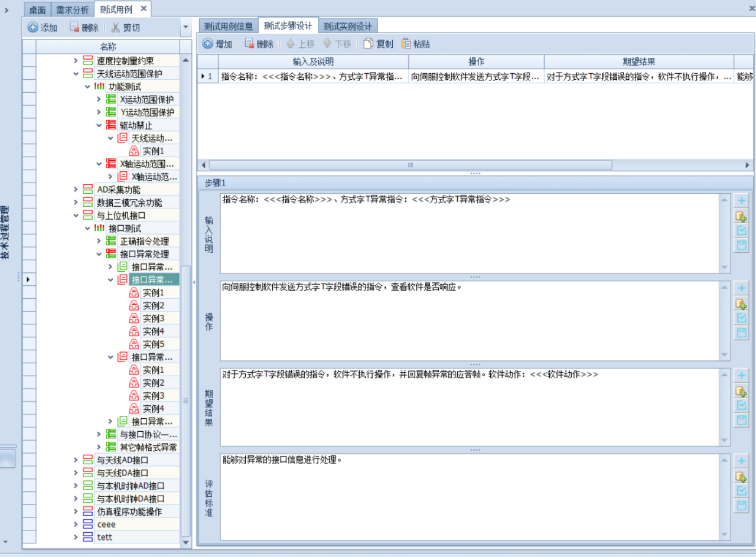Click into the 评估标准 text area
The width and height of the screenshot is (756, 557).
coord(470,497)
